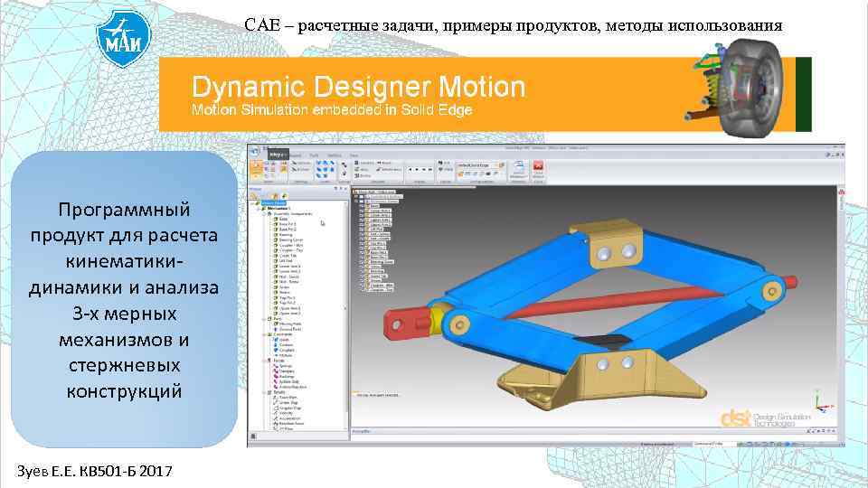868x488 pixels.
Task: Collapse the Parts tree node
Action: (264, 319)
